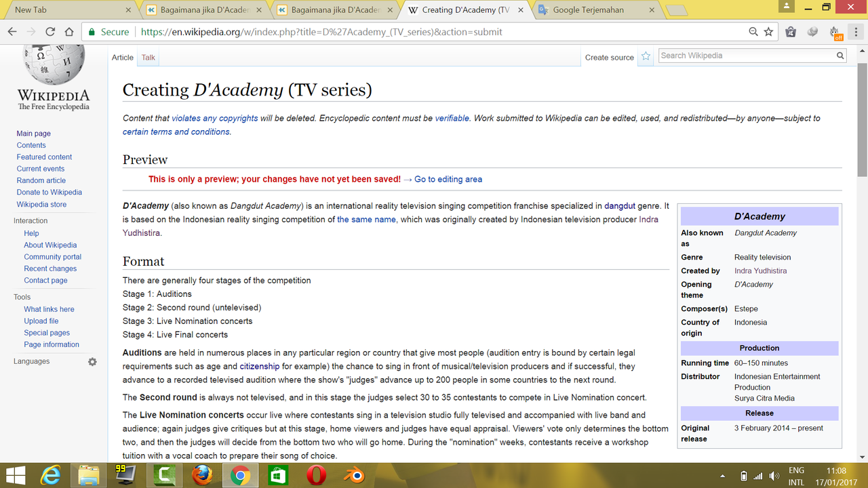Screen dimensions: 868x488
Task: Open 'Random article' in the sidebar
Action: pyautogui.click(x=41, y=181)
